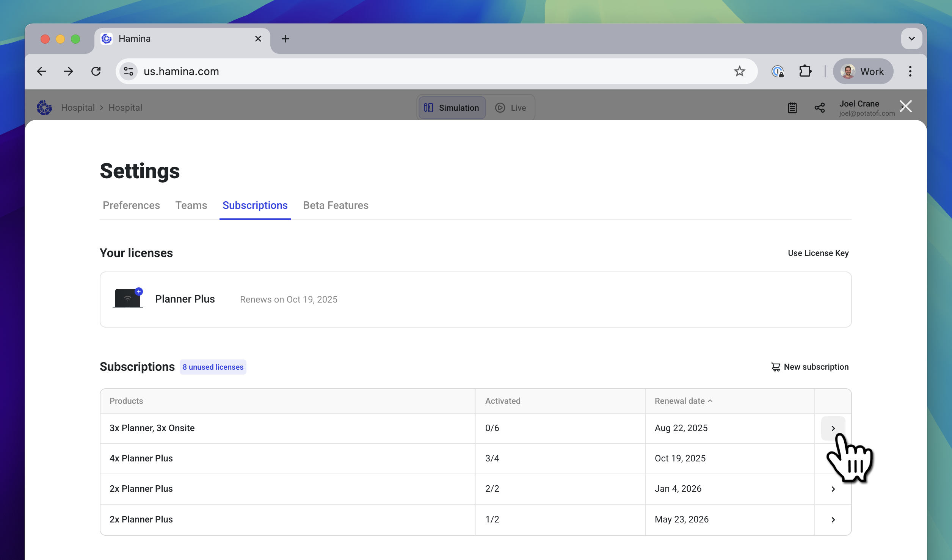
Task: Close the Hamina browser tab
Action: pyautogui.click(x=258, y=39)
